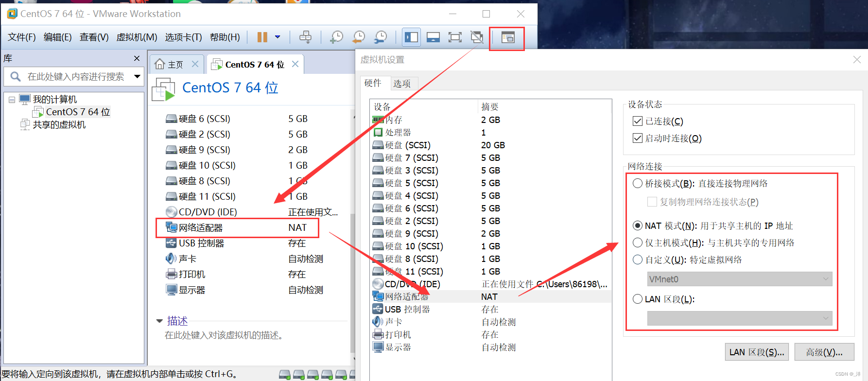Select 硬盘 7 (SCSI) in settings device list
This screenshot has height=381, width=868.
(490, 157)
